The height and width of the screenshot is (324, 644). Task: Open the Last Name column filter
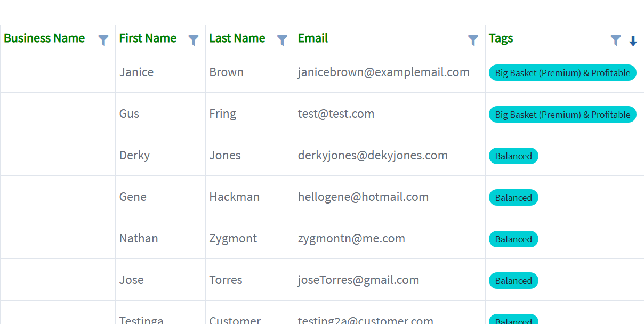coord(283,40)
